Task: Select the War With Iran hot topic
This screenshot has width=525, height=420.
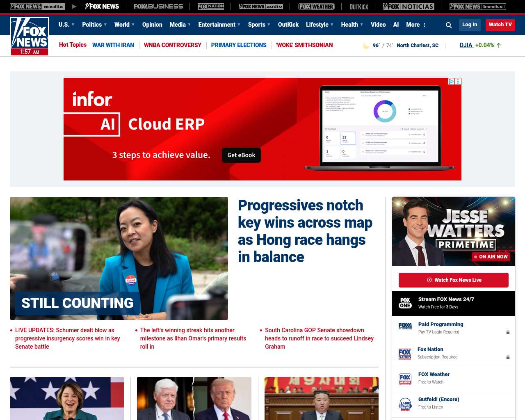Action: [113, 45]
